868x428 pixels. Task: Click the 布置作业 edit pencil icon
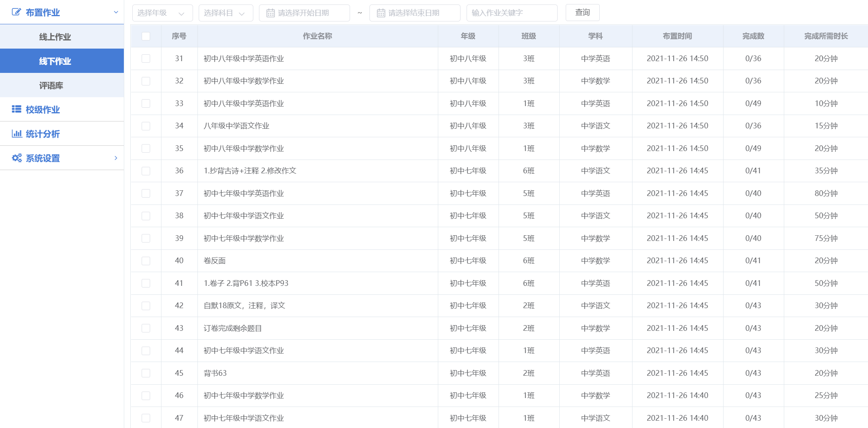tap(16, 12)
